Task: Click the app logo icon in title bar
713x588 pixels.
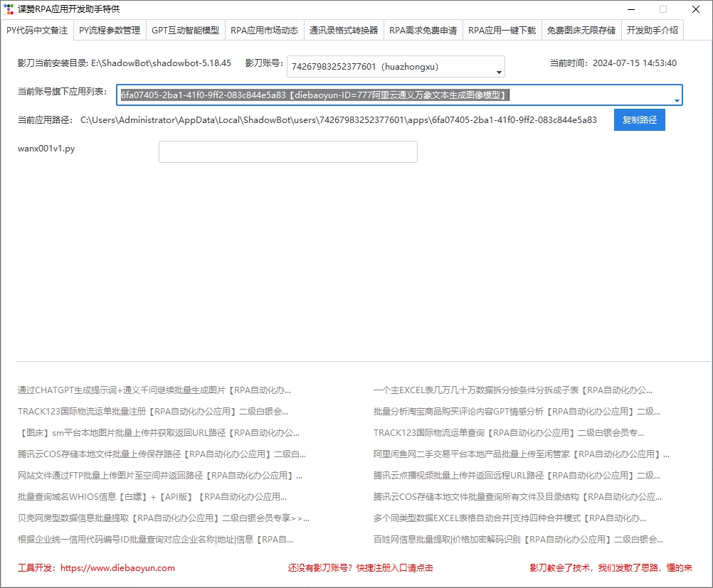Action: [9, 9]
